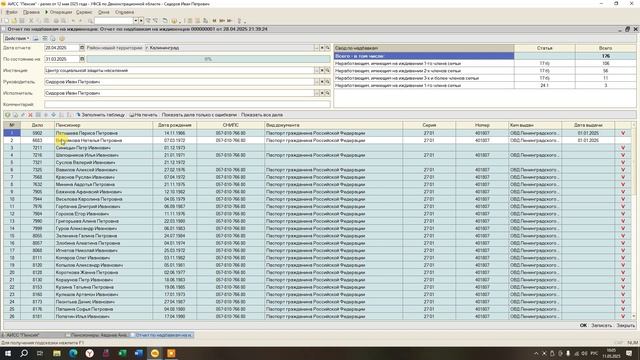The image size is (640, 360).
Task: Open the Операции menu
Action: pyautogui.click(x=61, y=12)
